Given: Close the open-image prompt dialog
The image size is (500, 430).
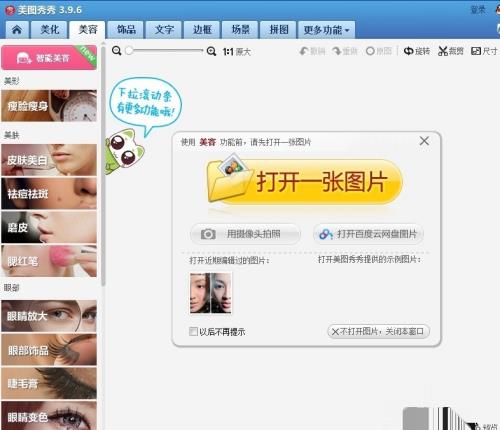Looking at the screenshot, I should pos(424,141).
